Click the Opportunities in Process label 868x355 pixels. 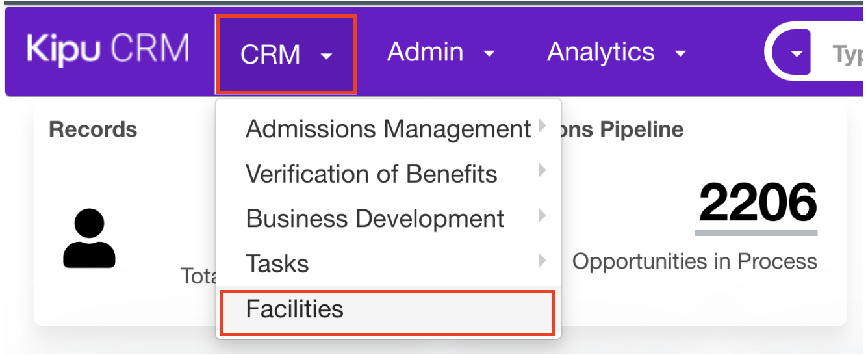[694, 262]
